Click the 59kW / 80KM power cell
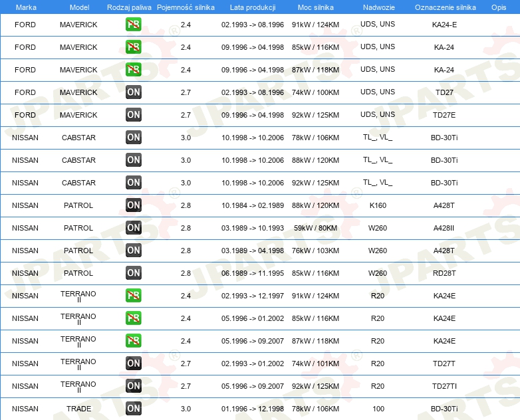 tap(315, 228)
